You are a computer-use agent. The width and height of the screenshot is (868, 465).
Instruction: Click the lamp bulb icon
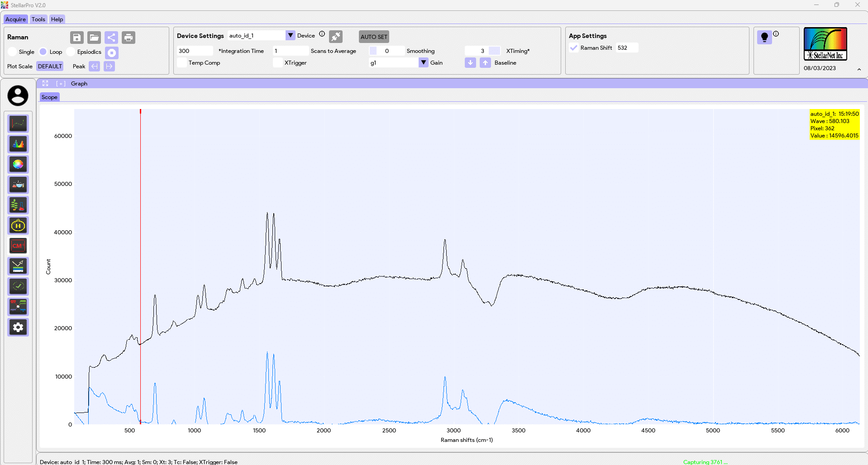pyautogui.click(x=764, y=37)
